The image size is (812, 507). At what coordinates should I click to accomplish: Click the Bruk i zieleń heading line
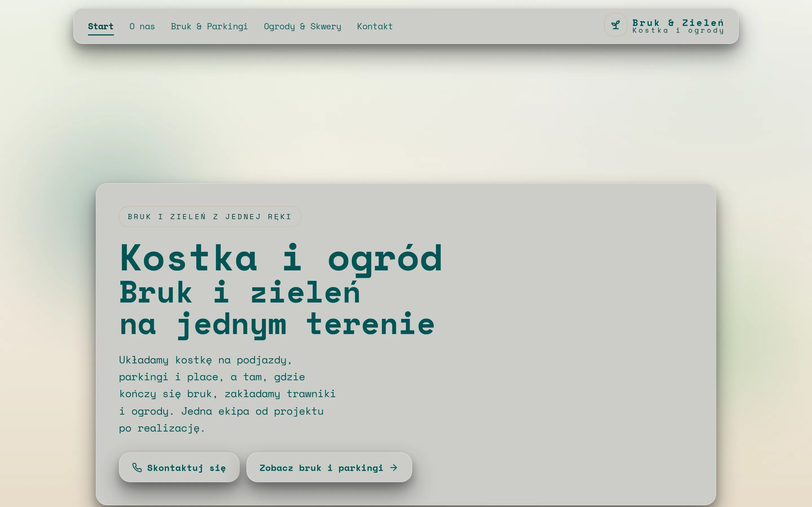pyautogui.click(x=240, y=292)
